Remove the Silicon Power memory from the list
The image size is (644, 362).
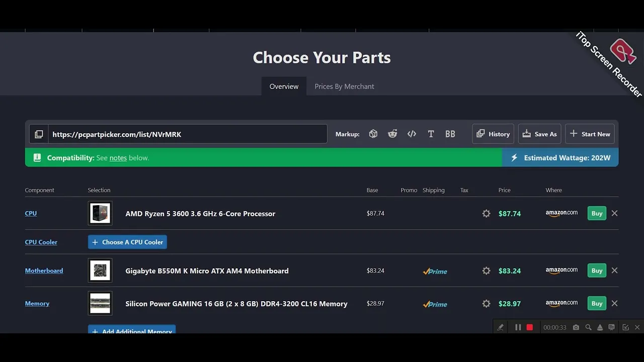tap(614, 303)
